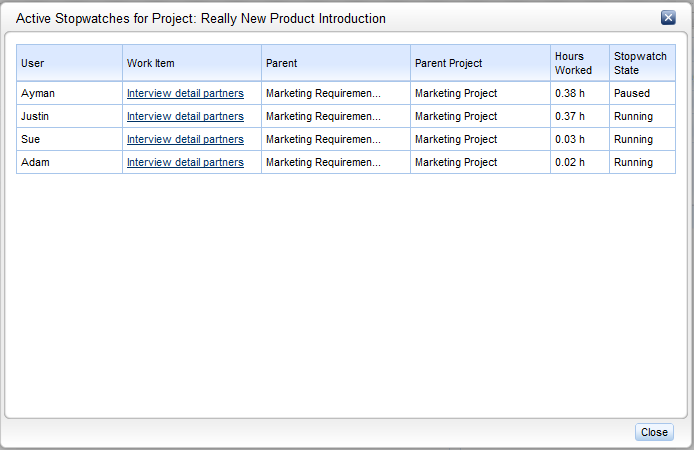Select the Sue user cell
The width and height of the screenshot is (694, 450).
point(69,139)
